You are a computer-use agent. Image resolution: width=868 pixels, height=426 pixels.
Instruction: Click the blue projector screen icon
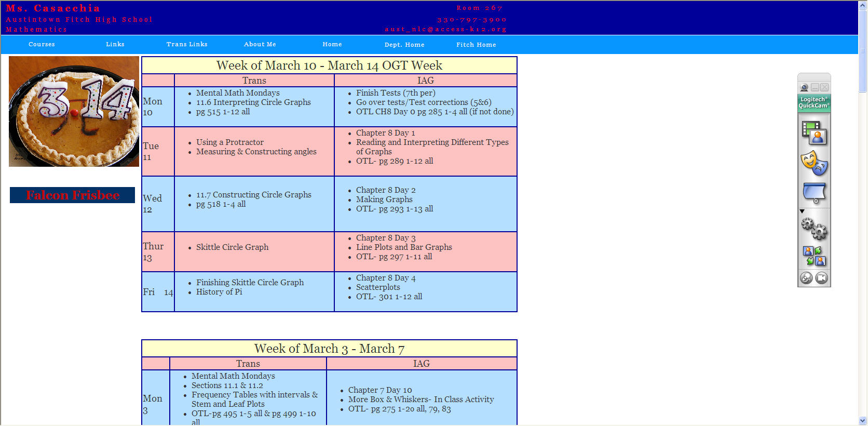pos(813,193)
